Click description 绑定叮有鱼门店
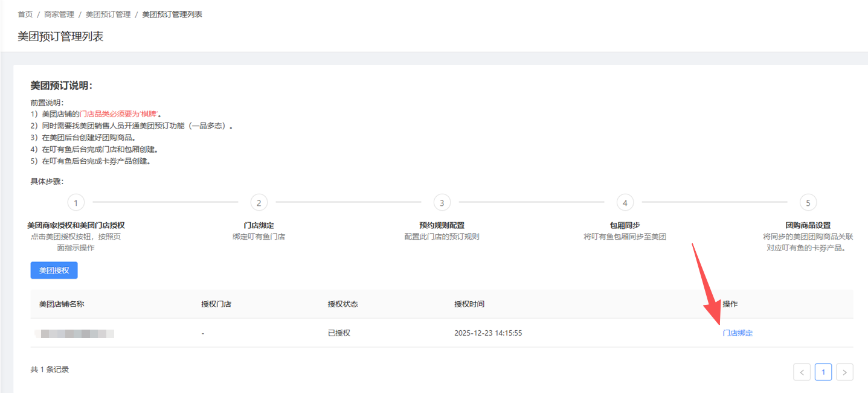Screen dimensions: 868x393 tap(259, 237)
